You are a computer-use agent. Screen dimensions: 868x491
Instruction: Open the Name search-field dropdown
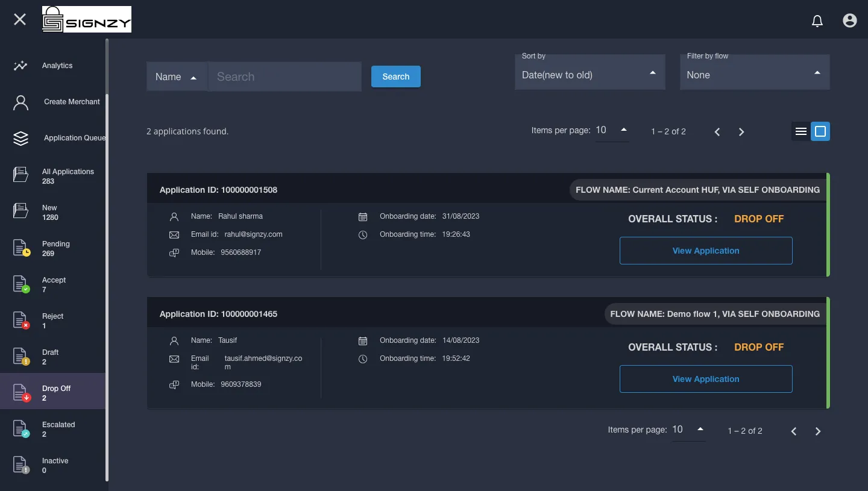coord(177,77)
